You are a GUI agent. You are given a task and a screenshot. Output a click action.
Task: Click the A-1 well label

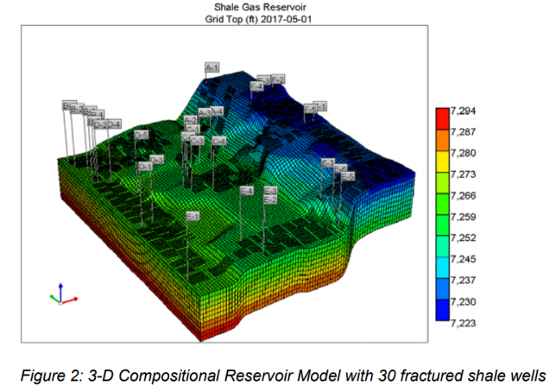click(x=212, y=66)
